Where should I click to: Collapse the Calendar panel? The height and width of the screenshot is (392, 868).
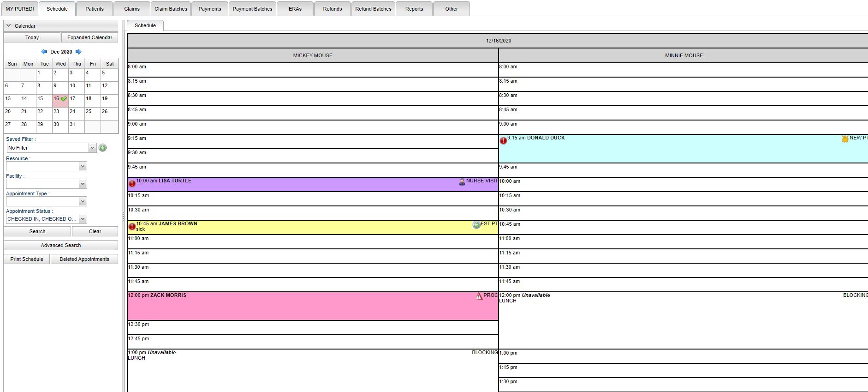8,26
